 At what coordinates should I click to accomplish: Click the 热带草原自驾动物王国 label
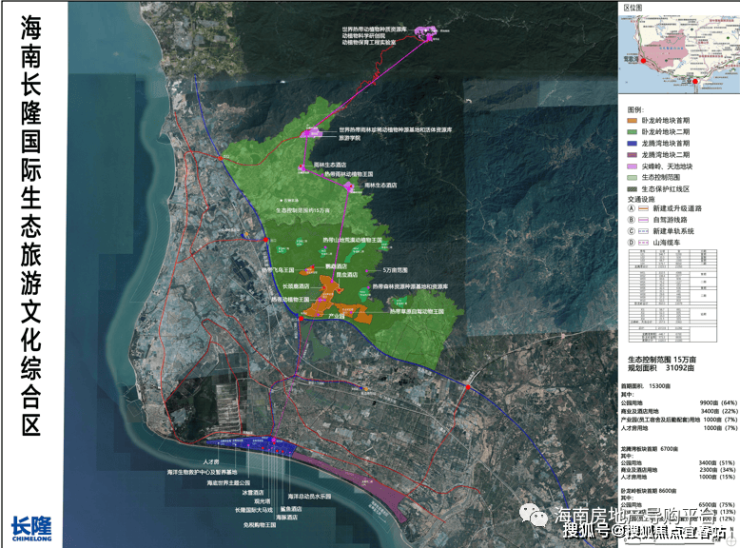(417, 312)
